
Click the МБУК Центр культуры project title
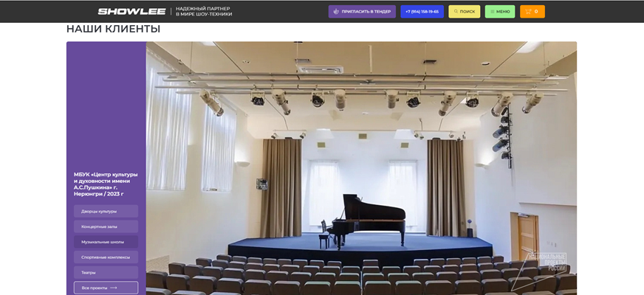click(x=106, y=184)
